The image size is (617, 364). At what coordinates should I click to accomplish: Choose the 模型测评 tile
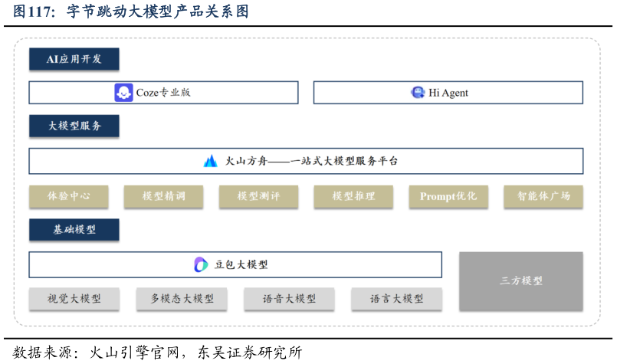[258, 196]
